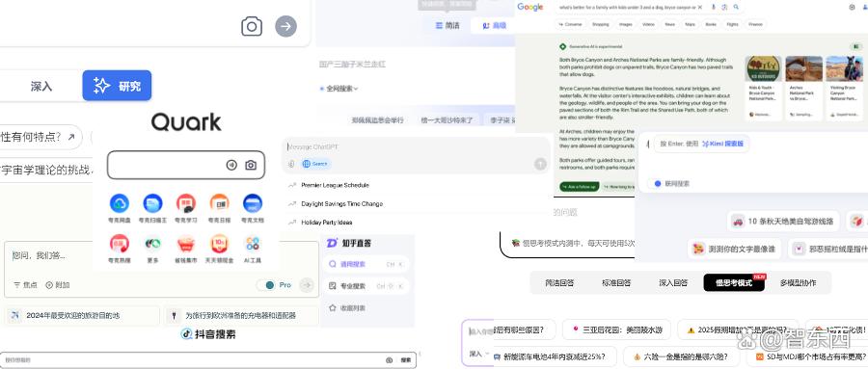The width and height of the screenshot is (868, 369).
Task: Click the voice icon in Quark search box
Action: pos(231,165)
